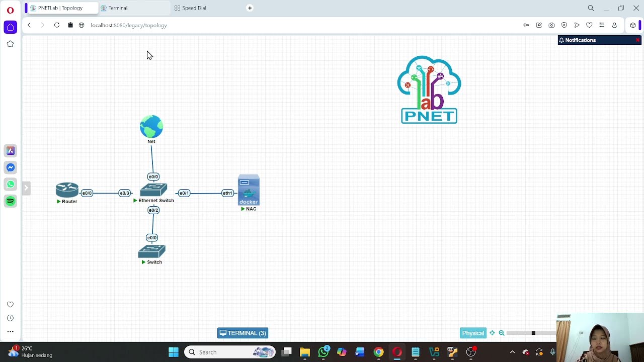Open the Opera sidebar three-dot menu

[x=10, y=331]
